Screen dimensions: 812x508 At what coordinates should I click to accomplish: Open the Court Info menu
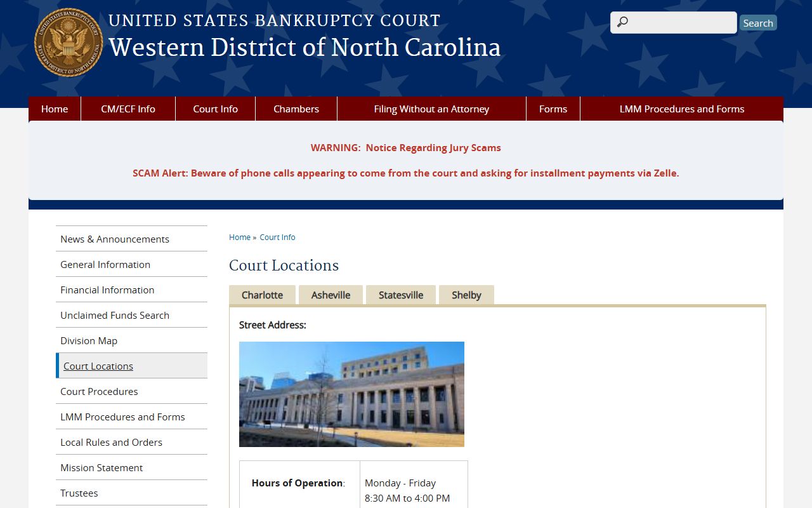[x=216, y=109]
